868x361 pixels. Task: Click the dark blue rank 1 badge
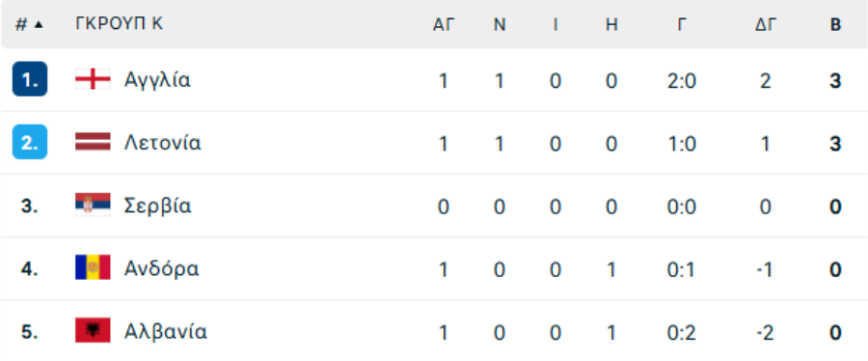(x=30, y=79)
